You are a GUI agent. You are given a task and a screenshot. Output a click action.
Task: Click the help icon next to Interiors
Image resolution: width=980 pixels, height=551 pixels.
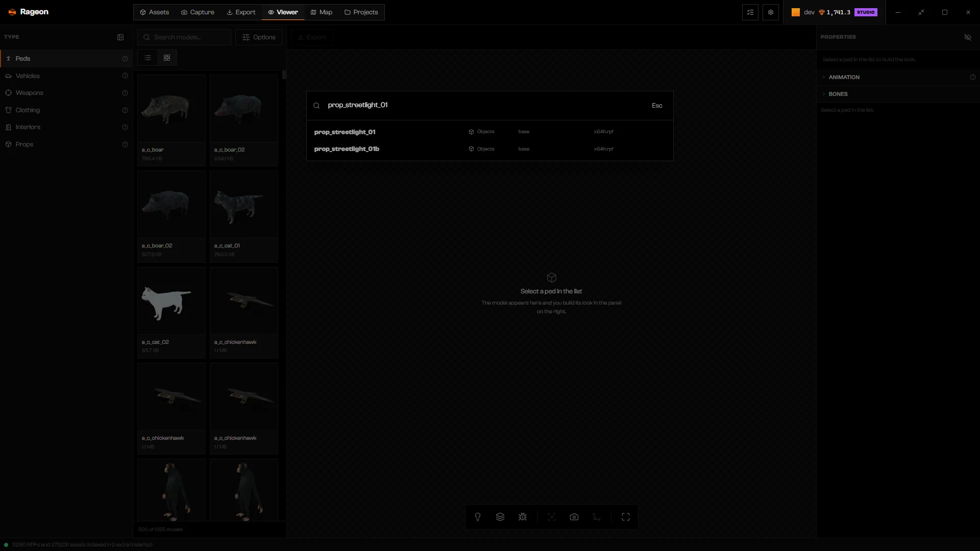click(x=125, y=127)
